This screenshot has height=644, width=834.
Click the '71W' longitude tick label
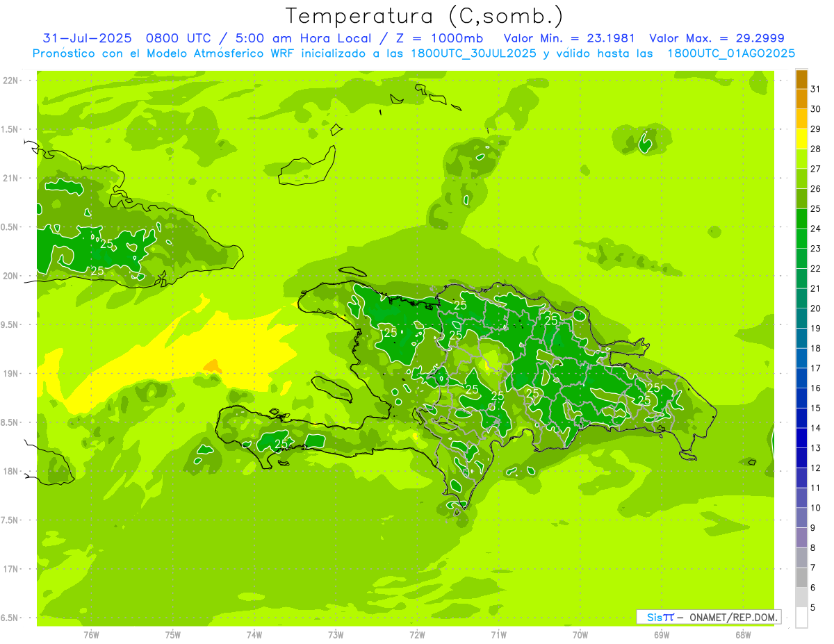pos(498,634)
